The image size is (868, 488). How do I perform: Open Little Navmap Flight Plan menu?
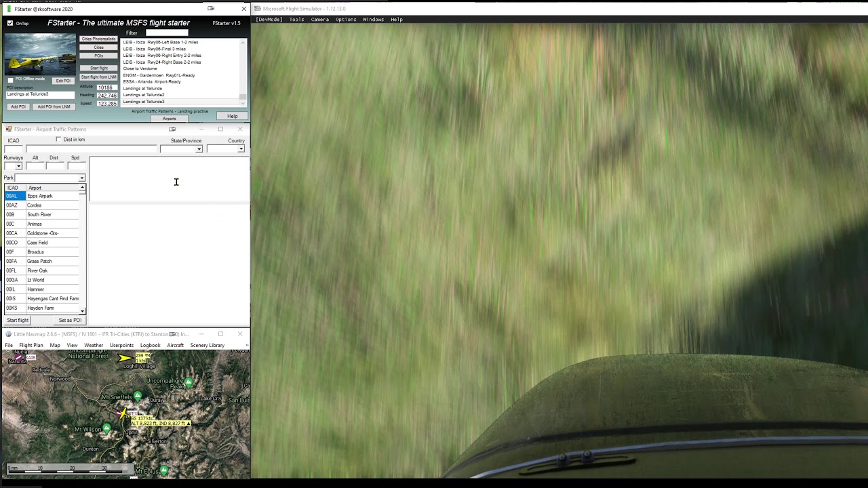pyautogui.click(x=31, y=346)
